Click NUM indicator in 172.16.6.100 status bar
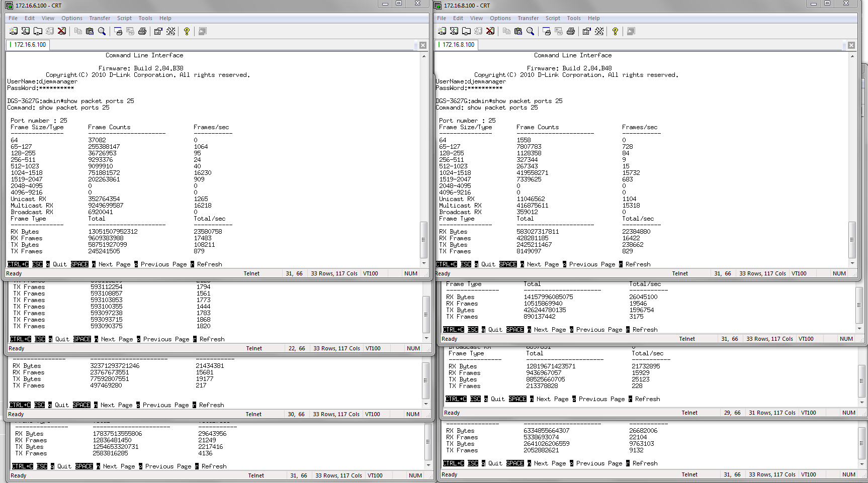868x483 pixels. pos(411,273)
